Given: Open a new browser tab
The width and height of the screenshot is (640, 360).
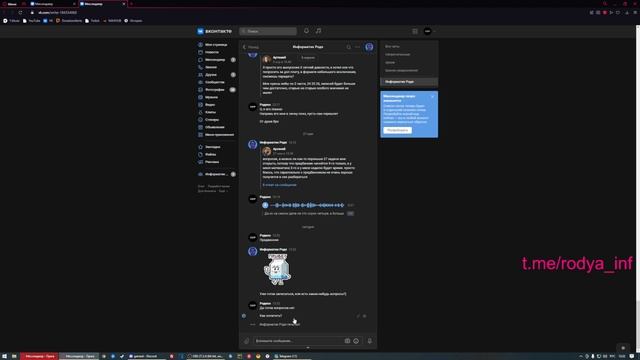Looking at the screenshot, I should click(x=131, y=4).
